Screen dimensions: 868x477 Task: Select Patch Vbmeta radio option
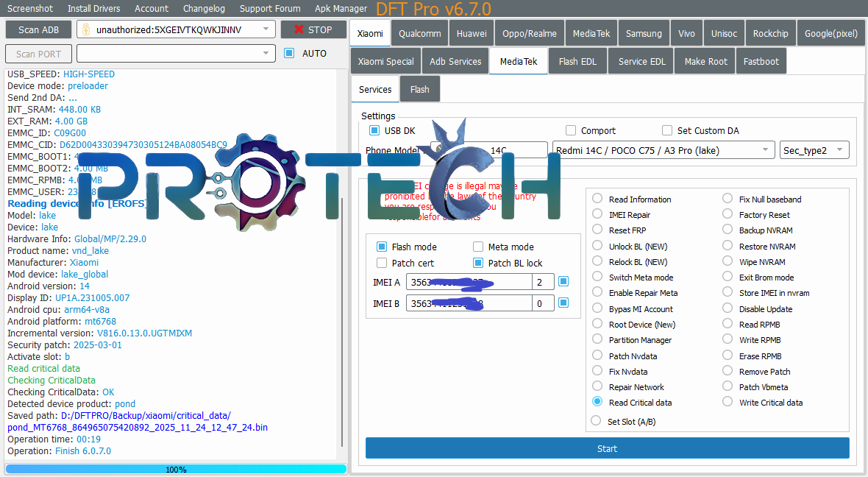point(728,386)
